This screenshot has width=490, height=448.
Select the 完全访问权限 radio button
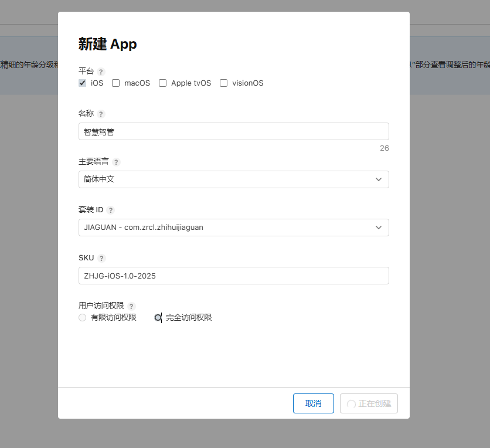158,318
